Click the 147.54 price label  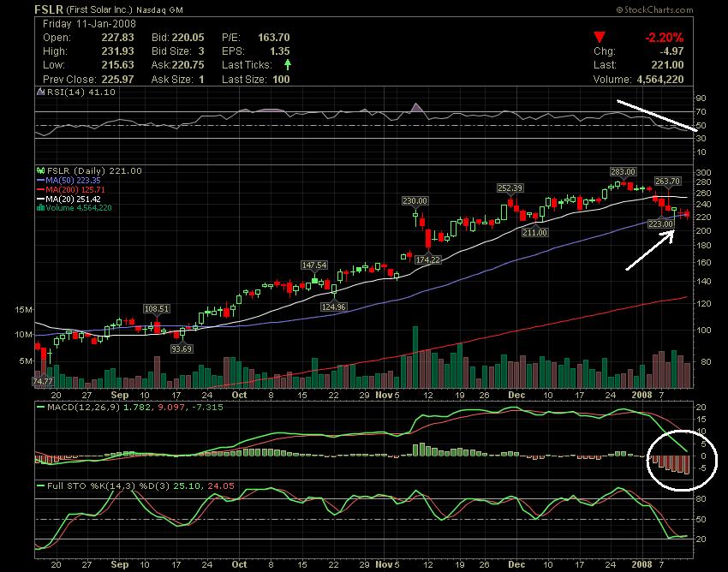314,265
